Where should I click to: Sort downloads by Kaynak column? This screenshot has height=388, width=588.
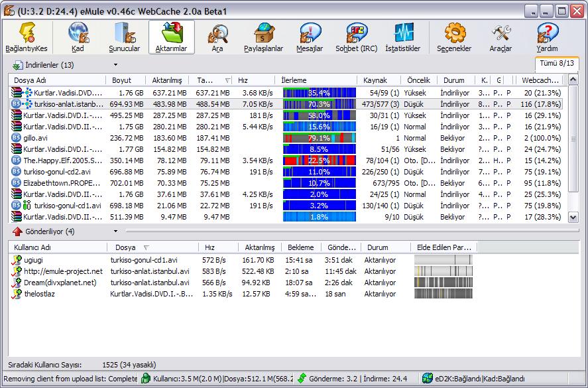379,80
